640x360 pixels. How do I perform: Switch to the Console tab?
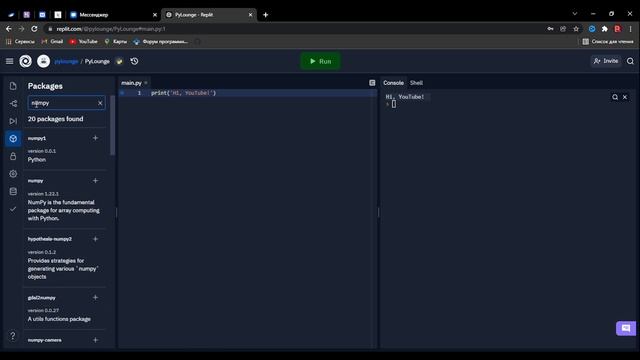[x=393, y=83]
